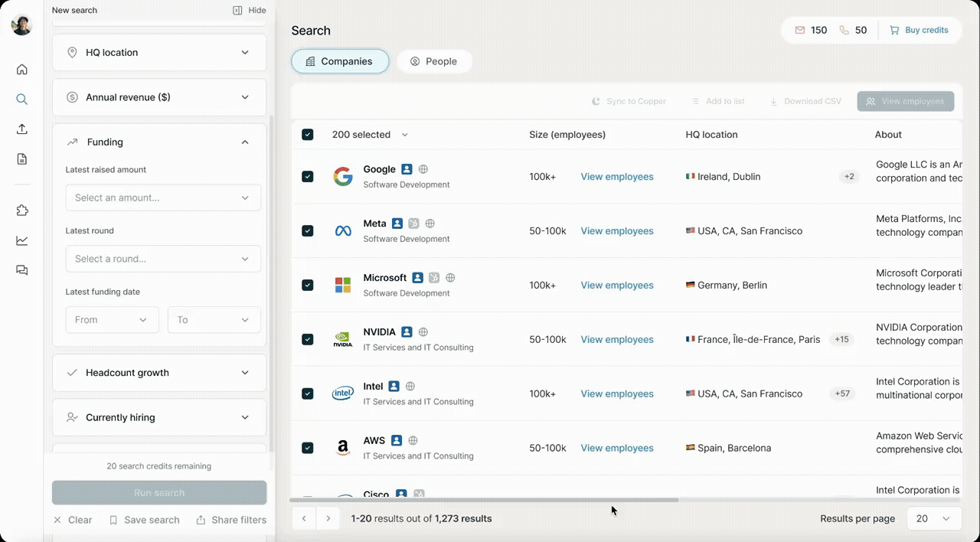980x542 pixels.
Task: Open the analytics chart sidebar icon
Action: tap(22, 240)
